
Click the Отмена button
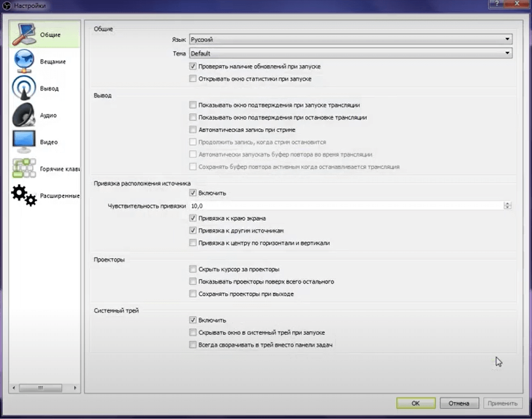point(459,403)
